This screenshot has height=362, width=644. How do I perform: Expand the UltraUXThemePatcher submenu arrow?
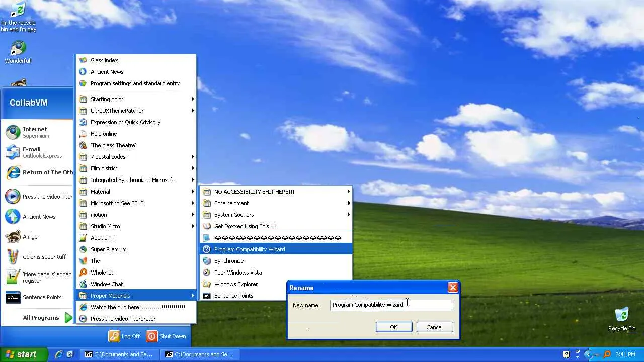click(193, 111)
